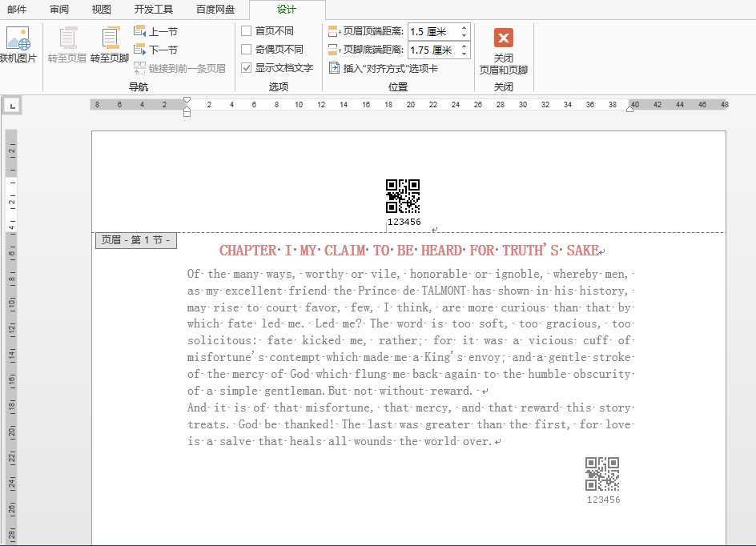The image size is (756, 546).
Task: Click the Online Pictures (联机图片) icon
Action: click(x=18, y=38)
